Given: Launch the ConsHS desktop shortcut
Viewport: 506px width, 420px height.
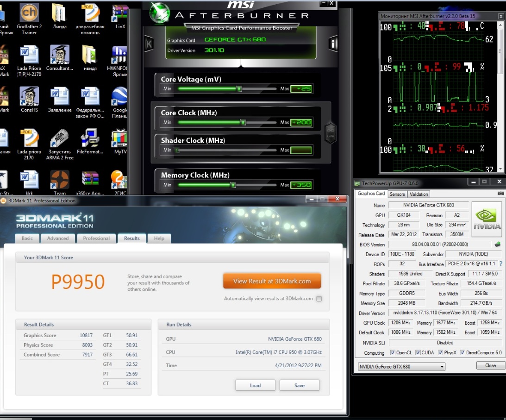Looking at the screenshot, I should (x=29, y=100).
